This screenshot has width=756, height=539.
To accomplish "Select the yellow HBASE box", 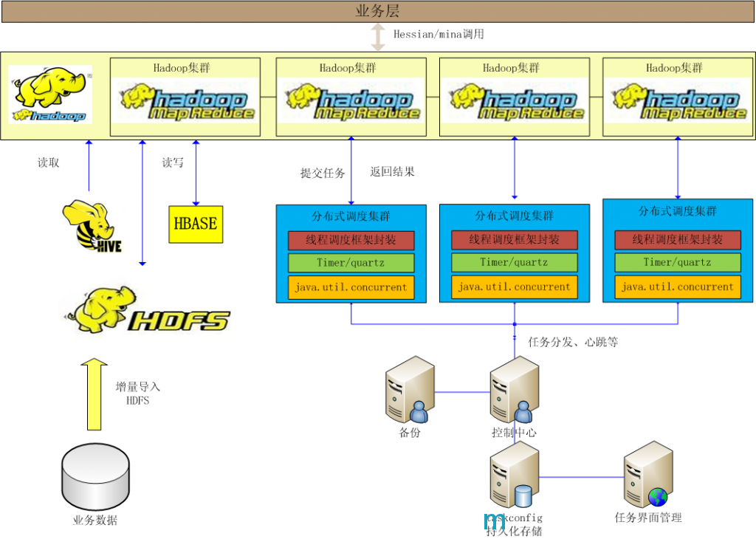I will 195,224.
